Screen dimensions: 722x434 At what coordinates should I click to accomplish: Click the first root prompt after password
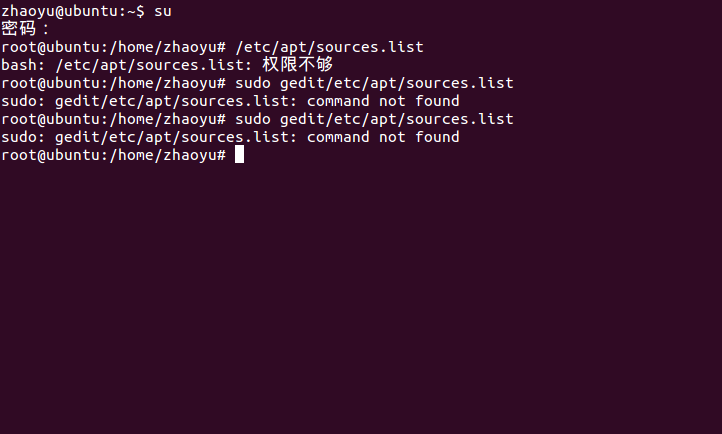(x=113, y=47)
